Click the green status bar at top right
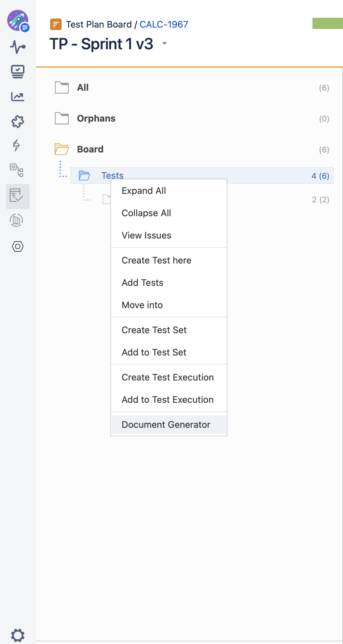This screenshot has height=644, width=343. point(328,23)
